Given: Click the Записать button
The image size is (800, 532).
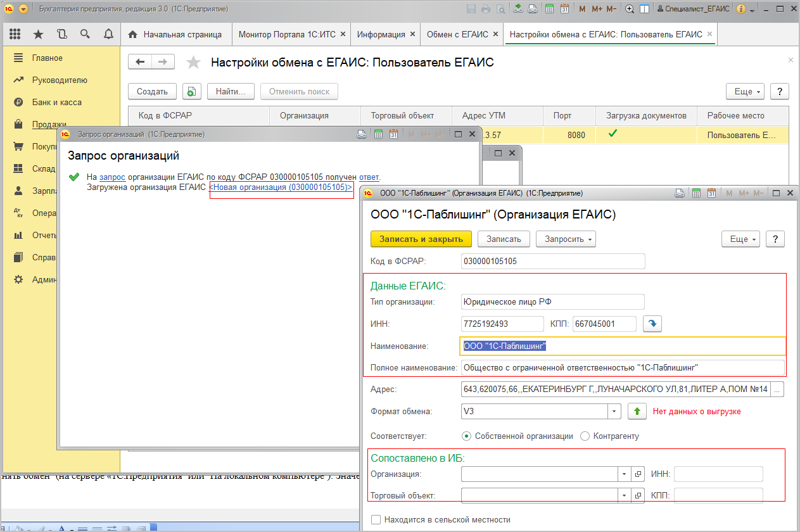Looking at the screenshot, I should (504, 239).
